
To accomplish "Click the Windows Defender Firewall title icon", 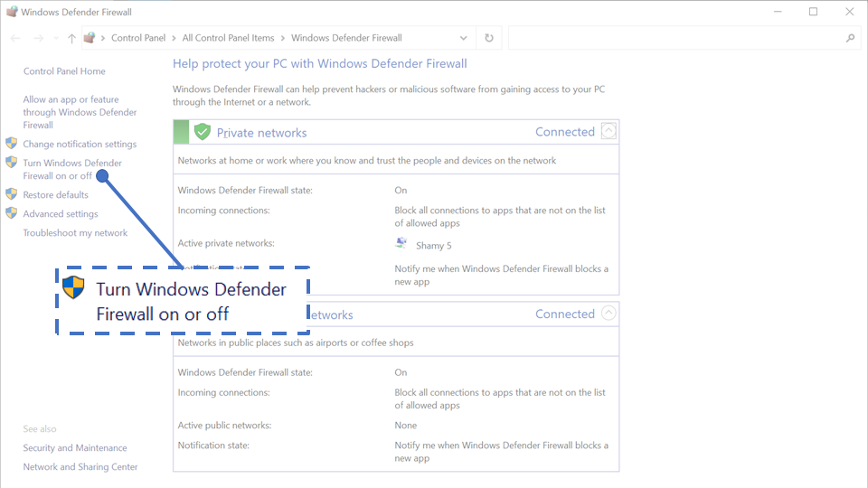I will click(x=12, y=12).
